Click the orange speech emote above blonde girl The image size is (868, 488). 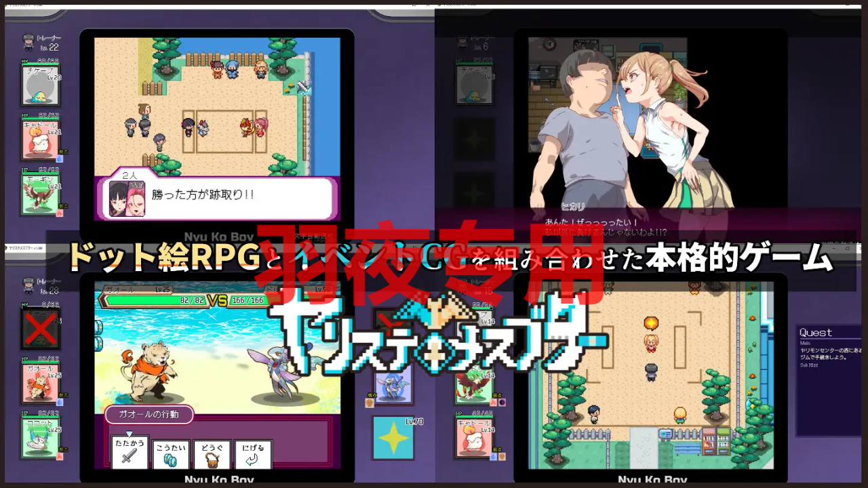coord(652,323)
